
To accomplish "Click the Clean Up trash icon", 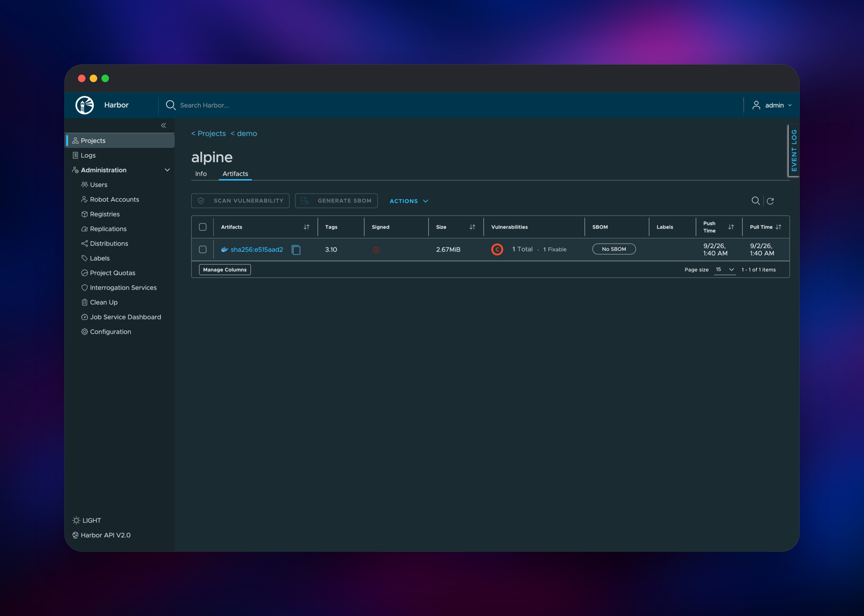I will [85, 302].
